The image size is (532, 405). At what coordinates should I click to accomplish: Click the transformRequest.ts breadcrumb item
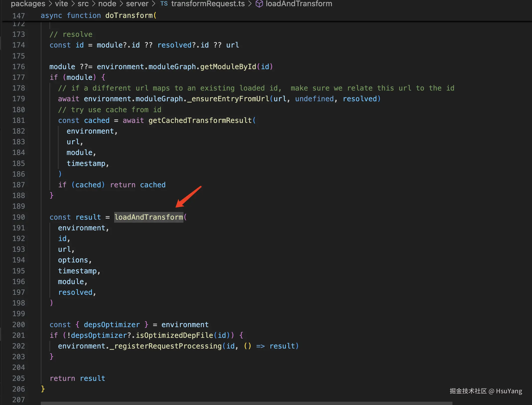pyautogui.click(x=208, y=4)
